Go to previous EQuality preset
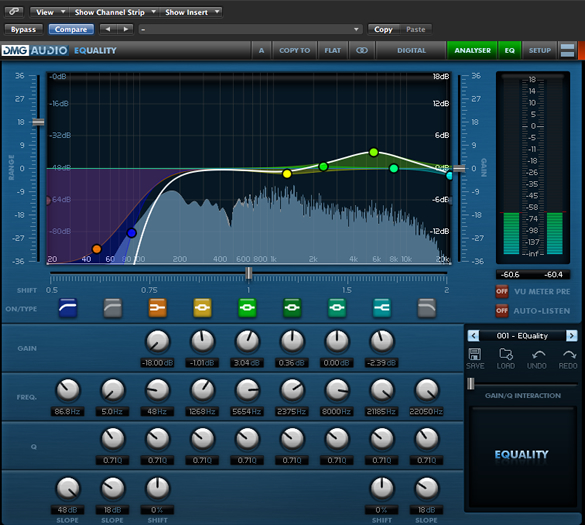This screenshot has height=525, width=585. (473, 335)
